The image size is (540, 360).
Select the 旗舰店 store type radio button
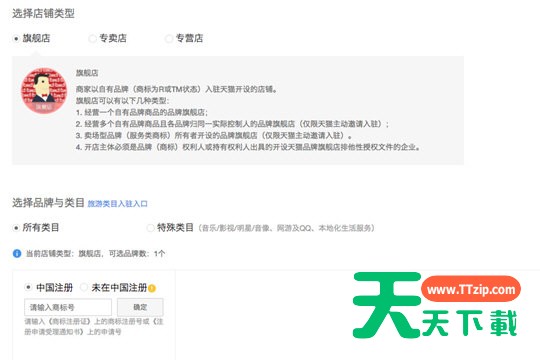16,38
